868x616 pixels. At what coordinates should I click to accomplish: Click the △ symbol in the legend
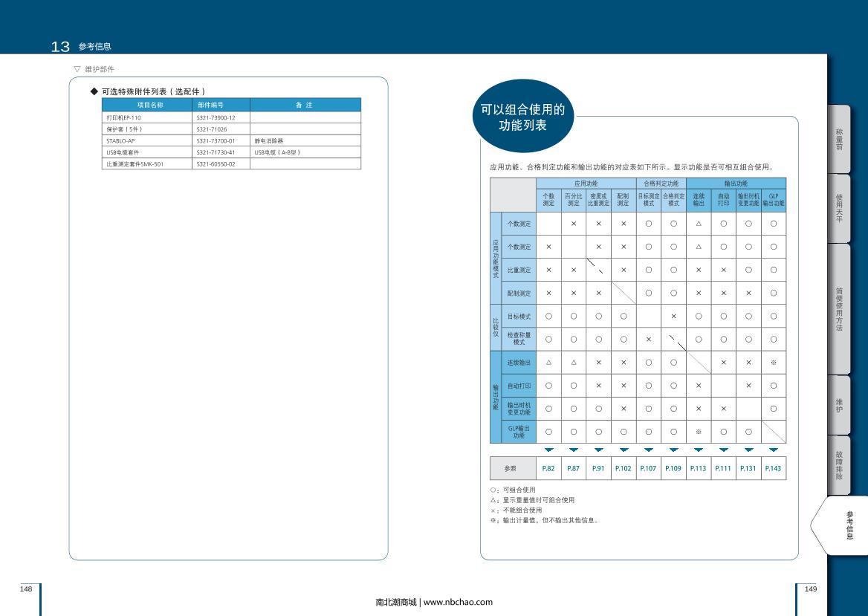coord(493,500)
